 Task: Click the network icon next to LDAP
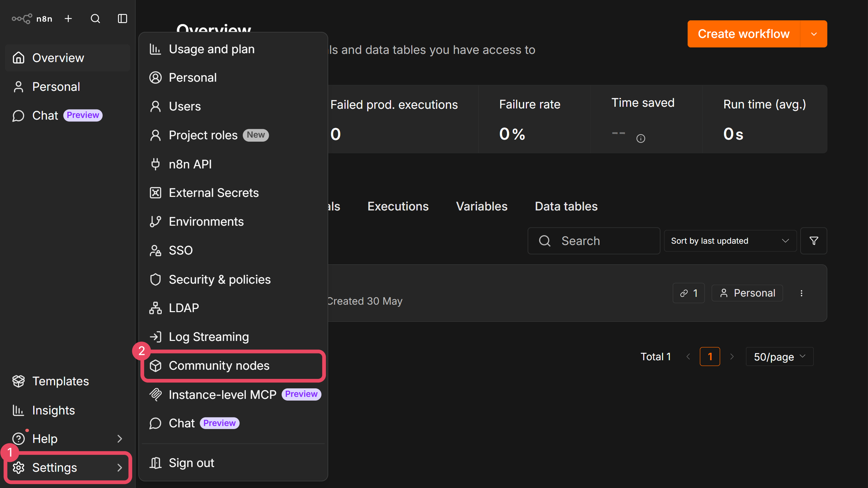pos(156,308)
